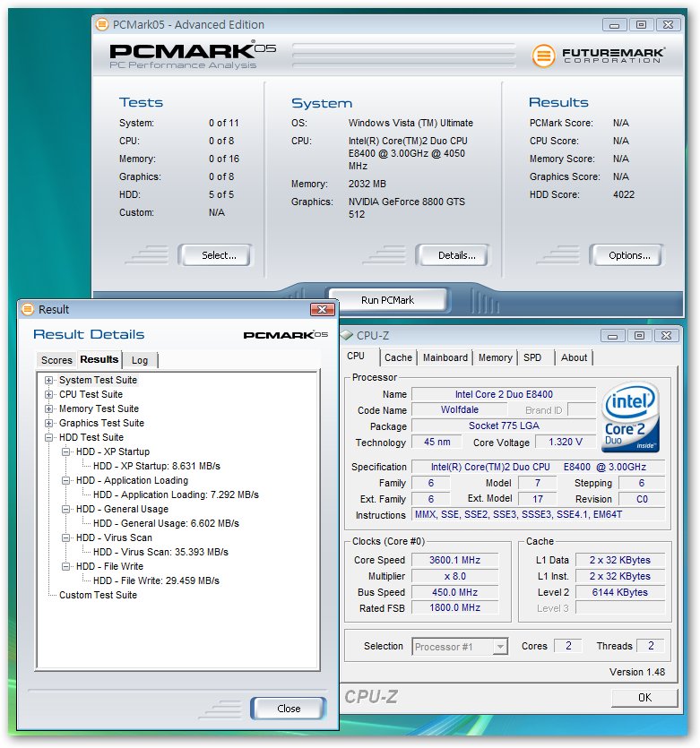Click the Name field 'Intel Core 2 Duo E8400'
Viewport: 700px width, 748px height.
tap(504, 394)
